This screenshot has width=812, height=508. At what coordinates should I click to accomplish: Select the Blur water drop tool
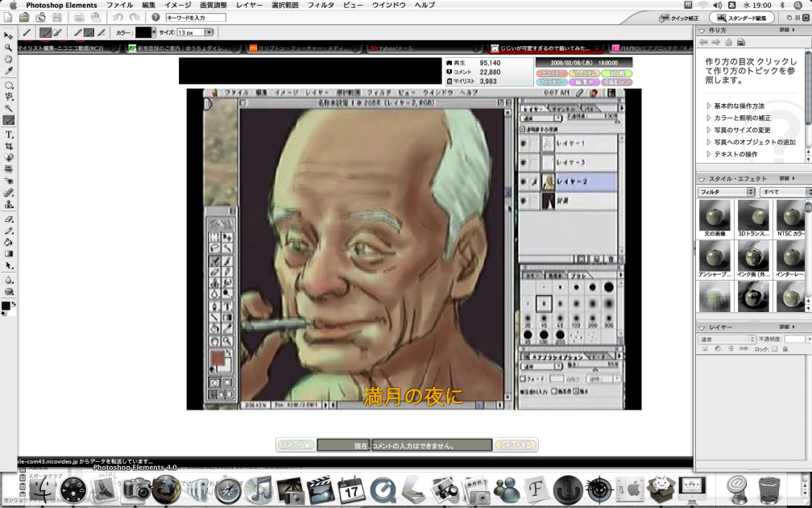click(8, 280)
